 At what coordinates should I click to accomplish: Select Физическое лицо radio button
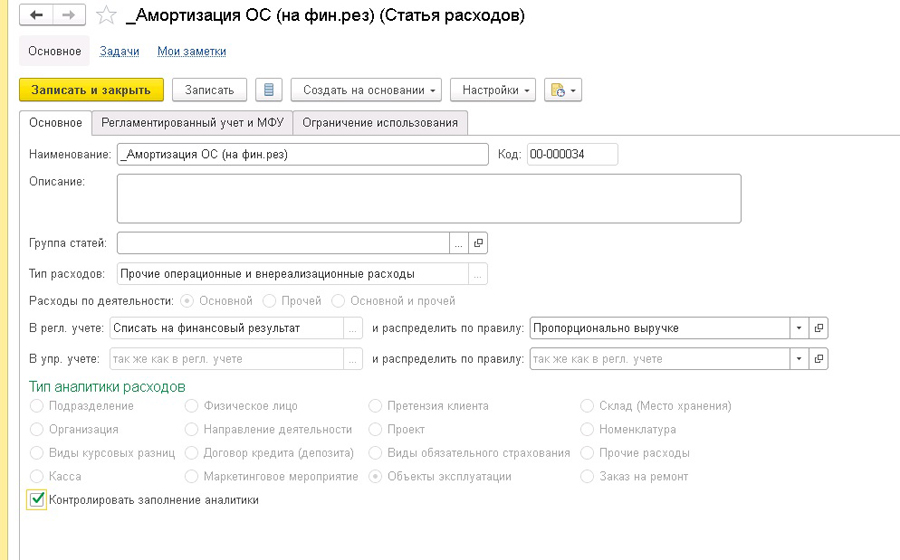click(x=191, y=406)
